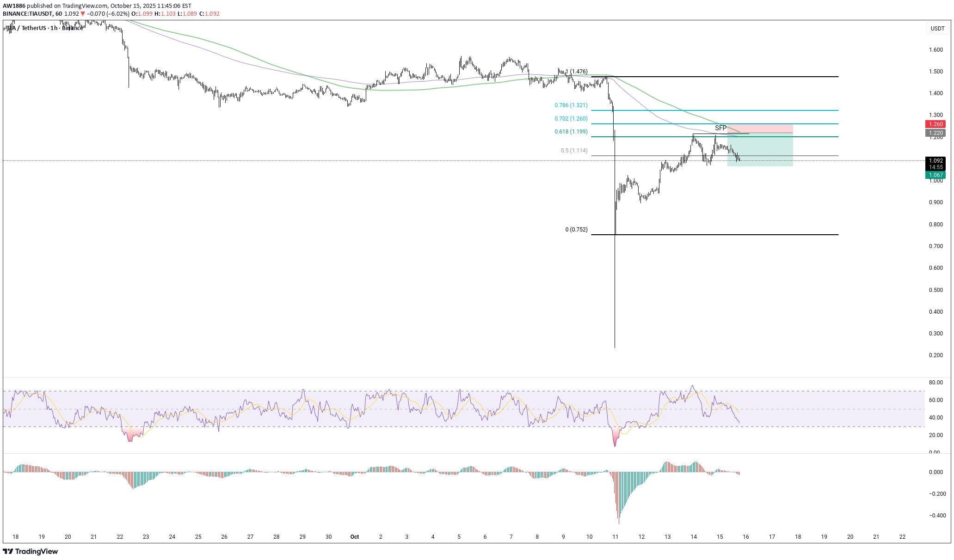
Task: Click the 80.00 level on RSI scale
Action: click(x=936, y=383)
